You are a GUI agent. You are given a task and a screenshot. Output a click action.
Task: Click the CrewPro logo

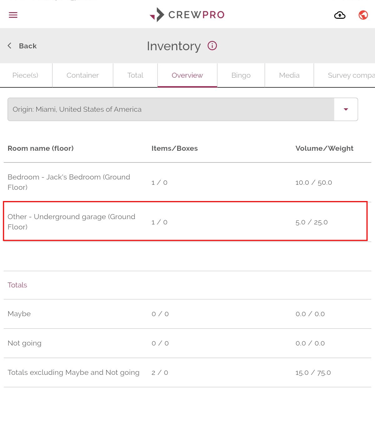click(x=187, y=15)
